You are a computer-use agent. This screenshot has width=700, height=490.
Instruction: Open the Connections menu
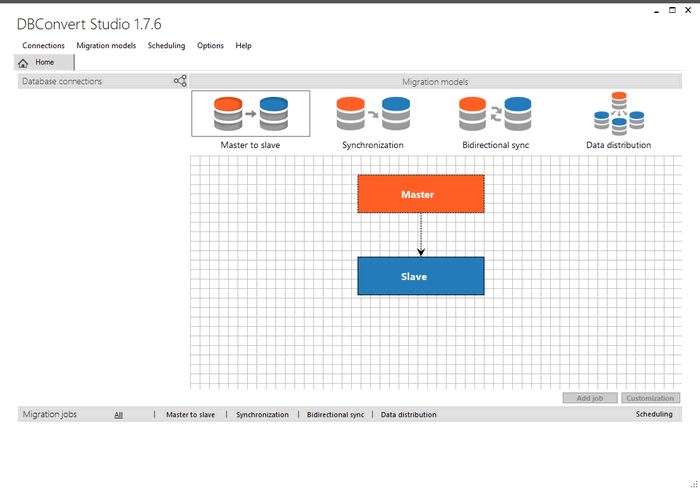click(x=43, y=46)
